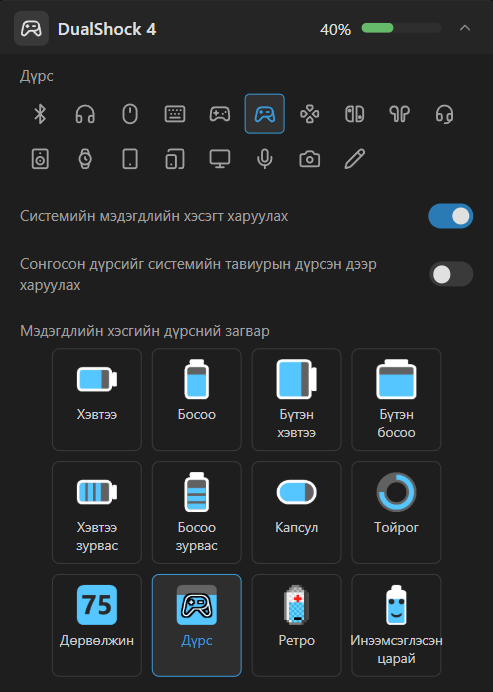Click the green battery level bar
This screenshot has height=692, width=493.
point(377,28)
